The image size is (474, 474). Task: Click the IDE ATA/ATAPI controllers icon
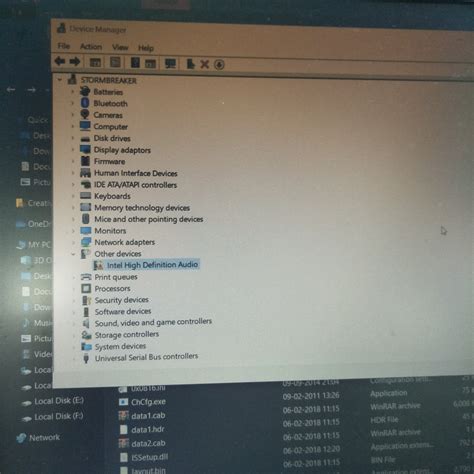tap(86, 184)
